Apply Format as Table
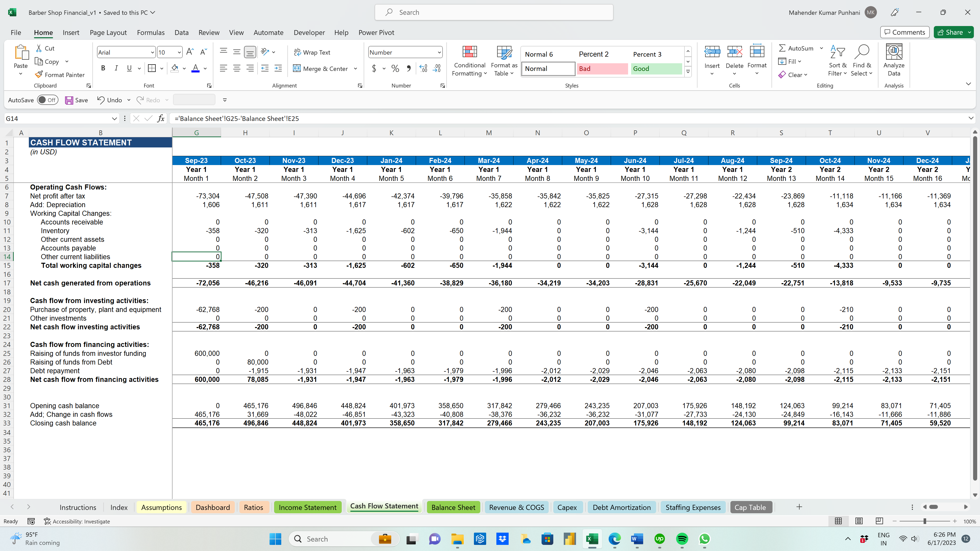 pyautogui.click(x=504, y=61)
